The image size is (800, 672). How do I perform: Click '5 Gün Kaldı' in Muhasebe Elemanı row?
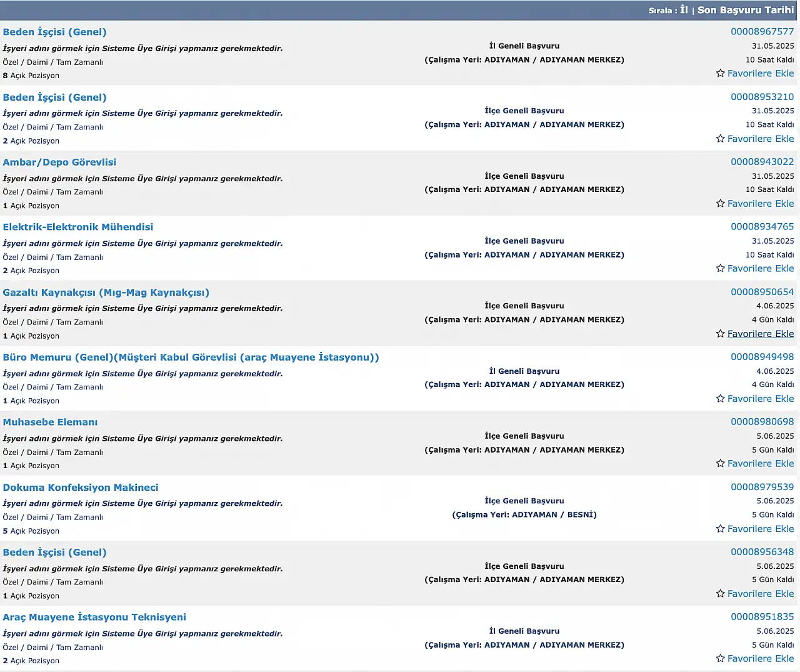773,450
